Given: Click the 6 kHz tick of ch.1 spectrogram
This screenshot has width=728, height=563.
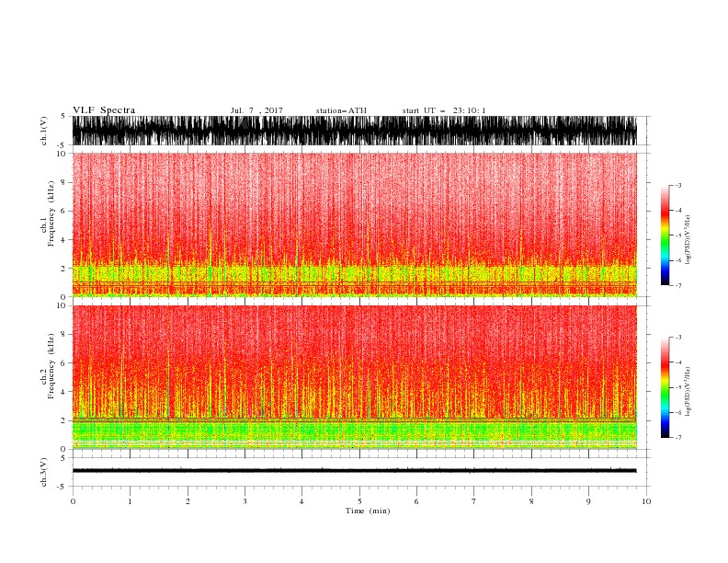Looking at the screenshot, I should tap(64, 212).
